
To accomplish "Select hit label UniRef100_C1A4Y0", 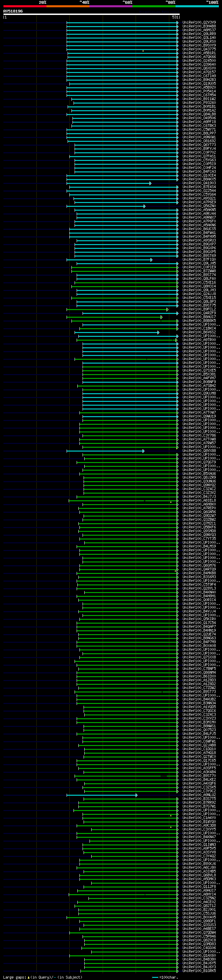I will point(199,818).
